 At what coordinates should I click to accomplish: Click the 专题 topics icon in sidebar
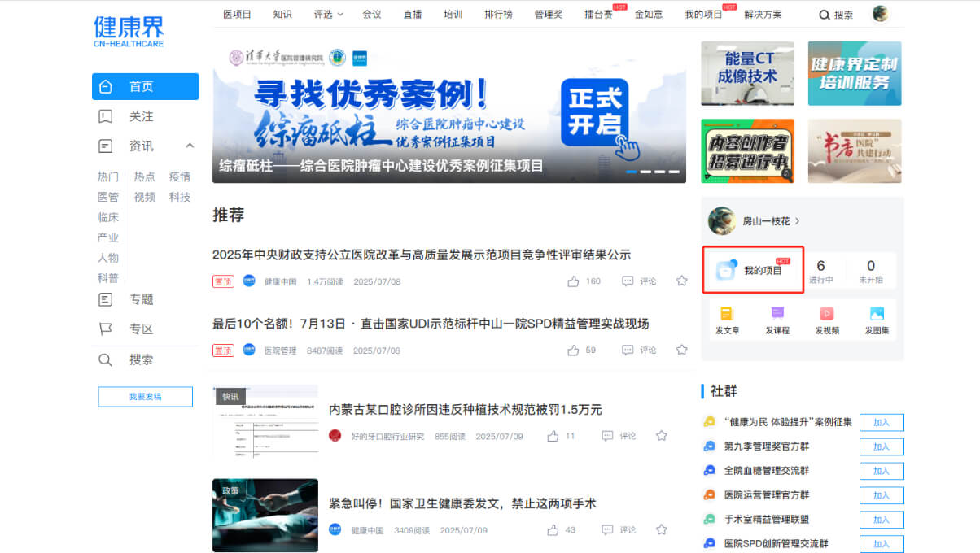tap(105, 299)
